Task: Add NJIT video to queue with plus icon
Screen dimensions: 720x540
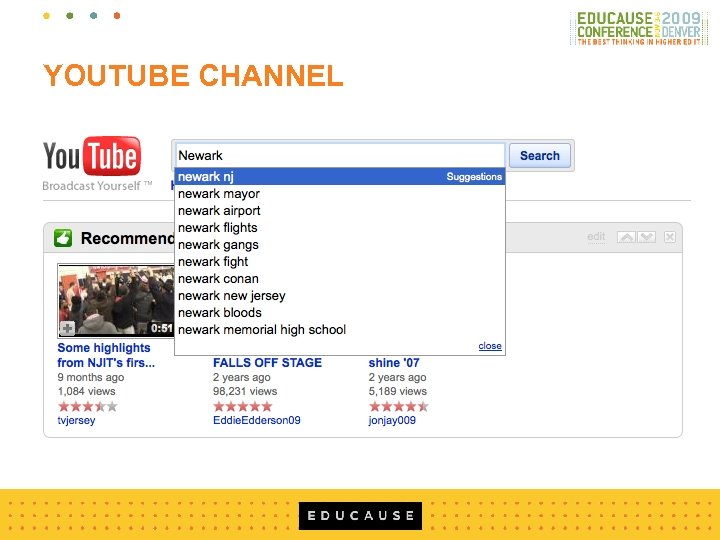Action: pos(67,328)
